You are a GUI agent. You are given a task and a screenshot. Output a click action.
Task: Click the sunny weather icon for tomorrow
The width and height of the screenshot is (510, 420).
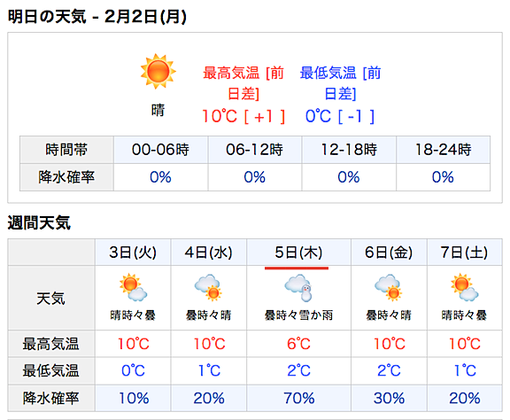(158, 71)
